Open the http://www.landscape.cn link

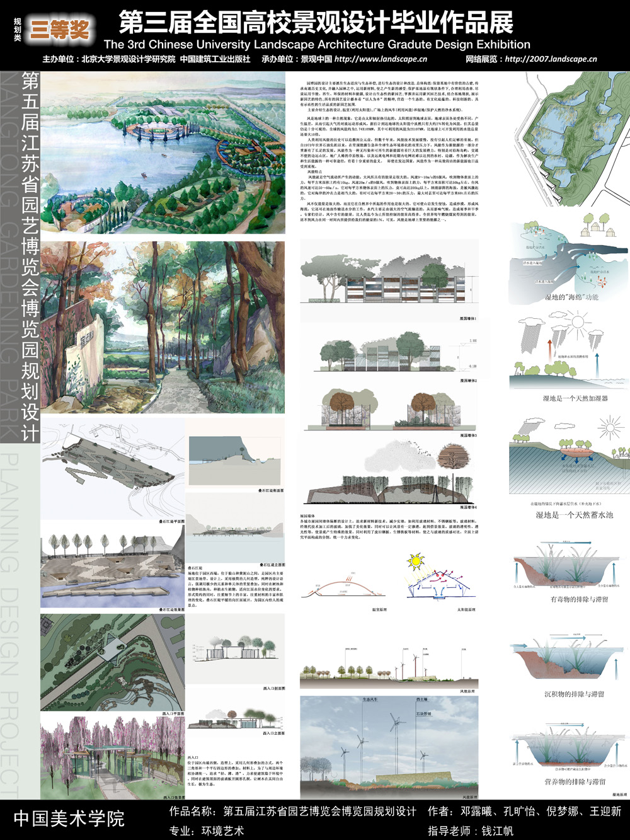[x=381, y=59]
